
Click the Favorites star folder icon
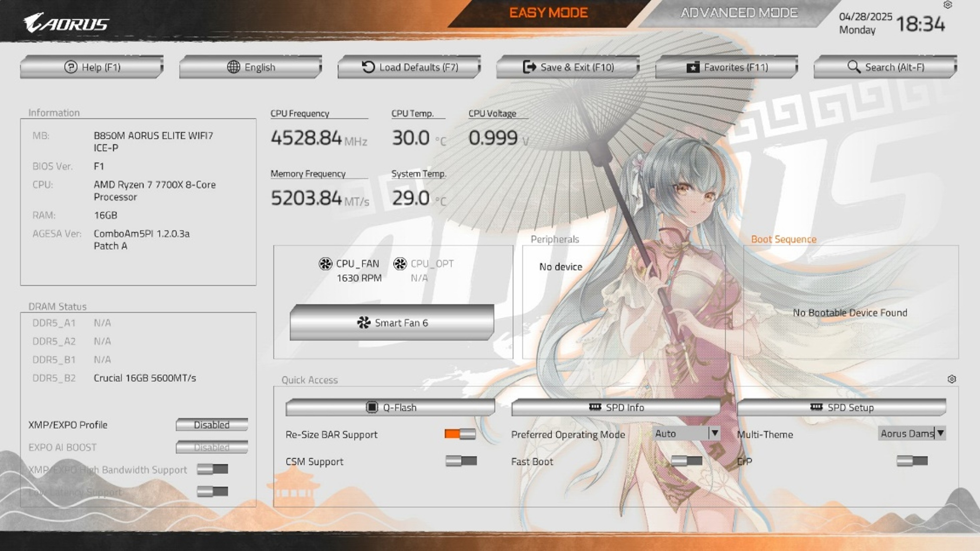click(693, 67)
